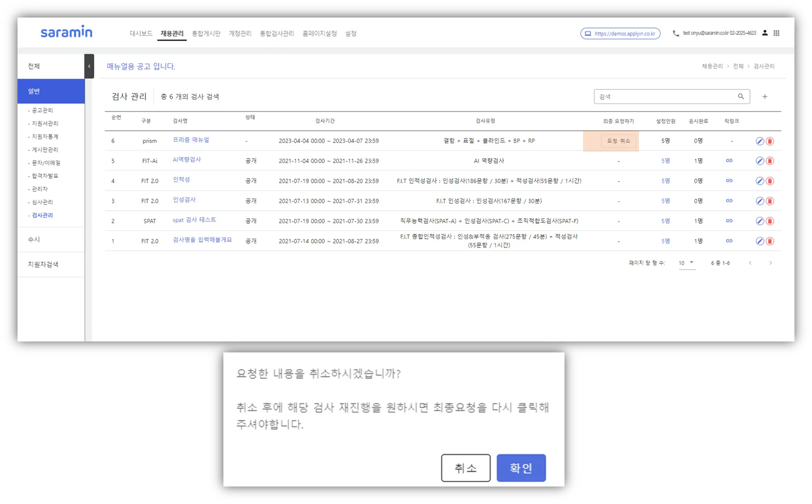Dismiss the dialog with 취소
Viewport: 812px width, 504px height.
tap(466, 468)
